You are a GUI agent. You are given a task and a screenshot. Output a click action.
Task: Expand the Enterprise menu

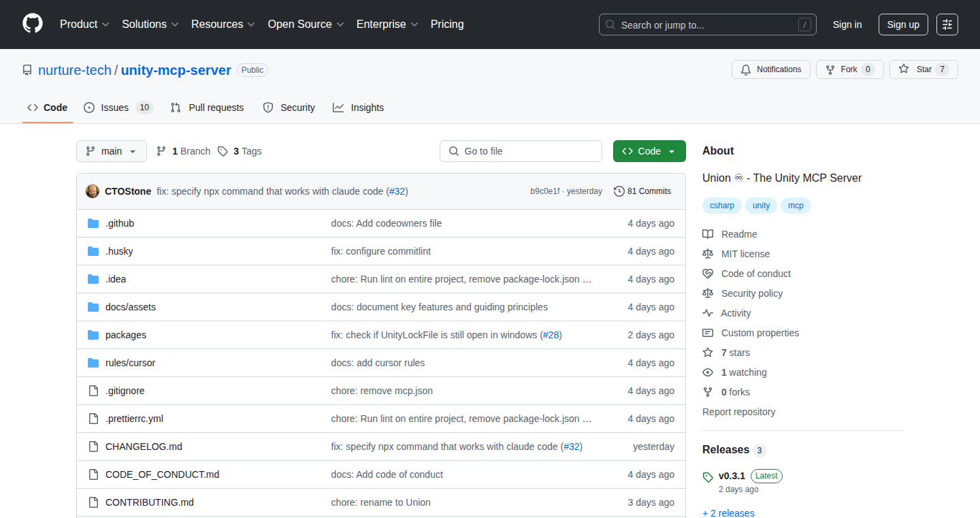[387, 24]
